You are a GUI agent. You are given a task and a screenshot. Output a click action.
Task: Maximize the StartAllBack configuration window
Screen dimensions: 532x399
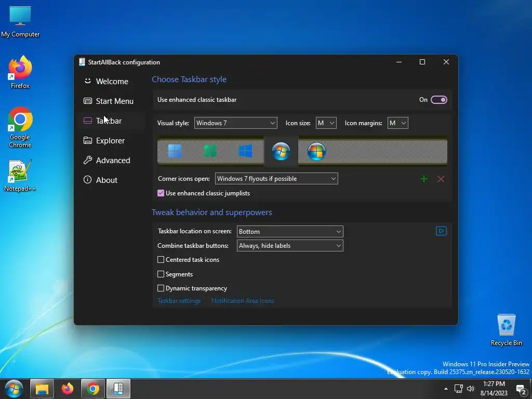pyautogui.click(x=422, y=62)
